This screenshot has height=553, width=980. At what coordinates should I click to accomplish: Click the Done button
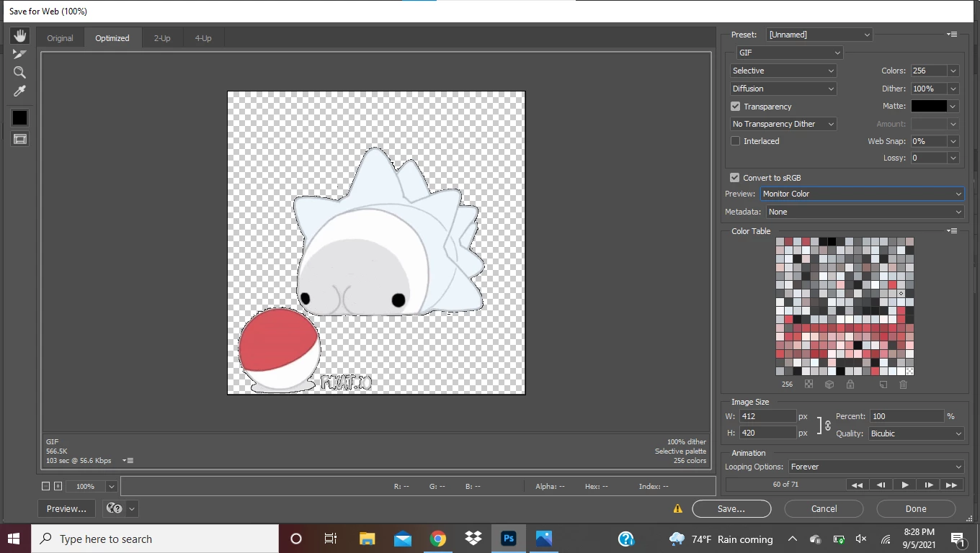916,508
